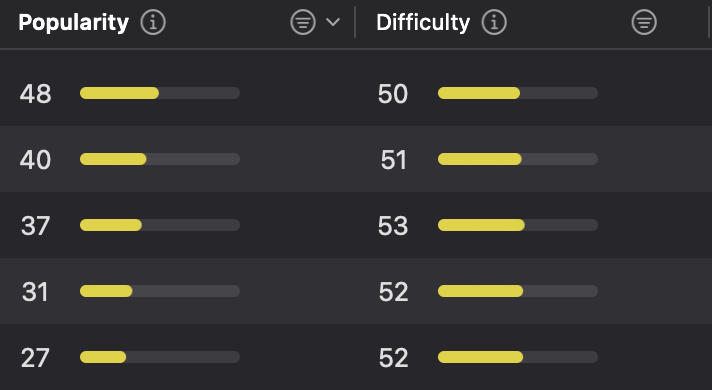
Task: Click the popularity bar showing 40
Action: [x=160, y=159]
